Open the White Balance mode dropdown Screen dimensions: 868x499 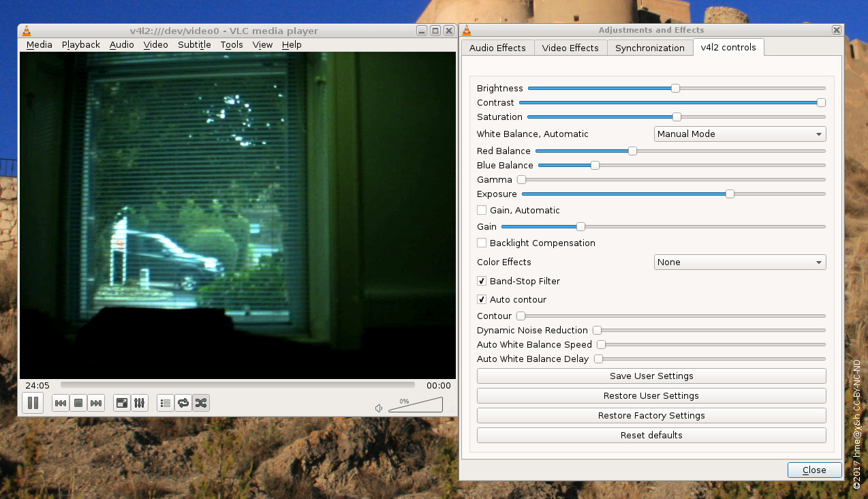click(x=739, y=134)
